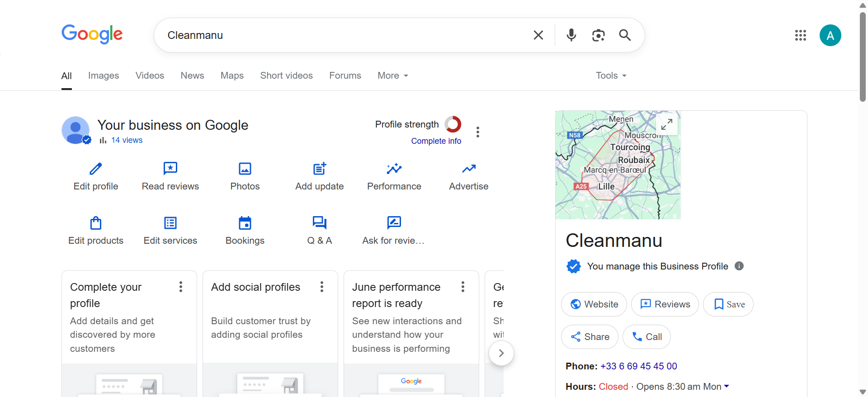Click the Advertise trending arrow icon

469,169
